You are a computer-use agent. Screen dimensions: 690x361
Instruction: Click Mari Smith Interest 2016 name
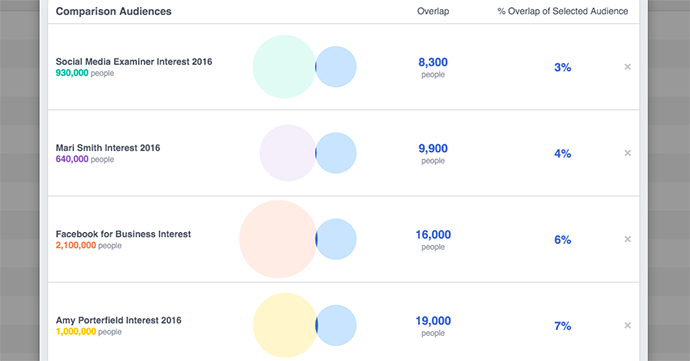click(x=108, y=148)
